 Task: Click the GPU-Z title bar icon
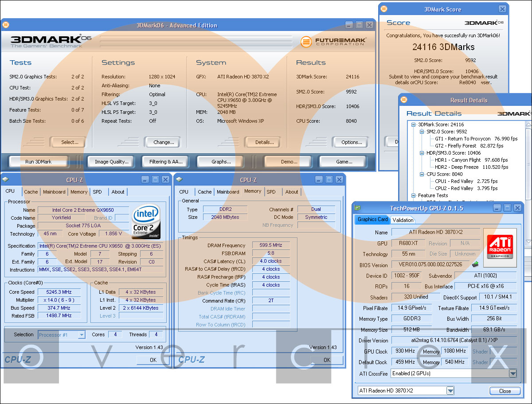pyautogui.click(x=358, y=208)
